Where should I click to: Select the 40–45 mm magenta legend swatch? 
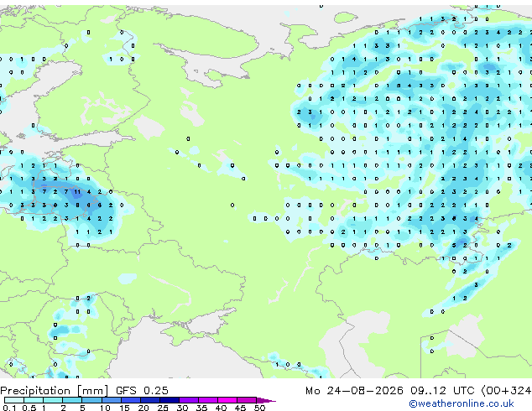tap(227, 400)
